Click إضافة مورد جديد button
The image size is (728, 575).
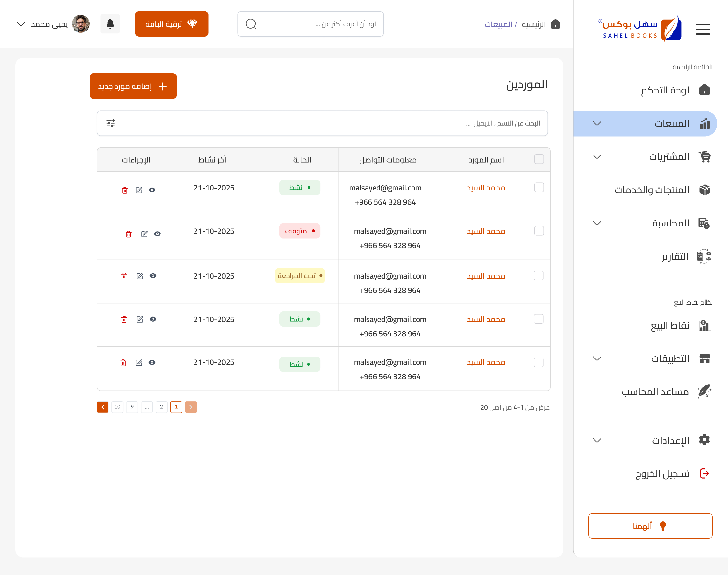pos(133,86)
